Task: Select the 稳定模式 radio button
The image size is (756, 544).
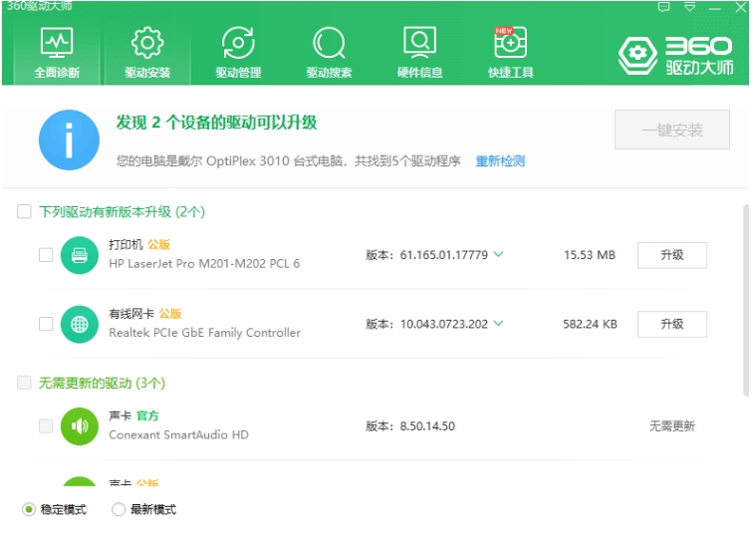Action: 29,509
